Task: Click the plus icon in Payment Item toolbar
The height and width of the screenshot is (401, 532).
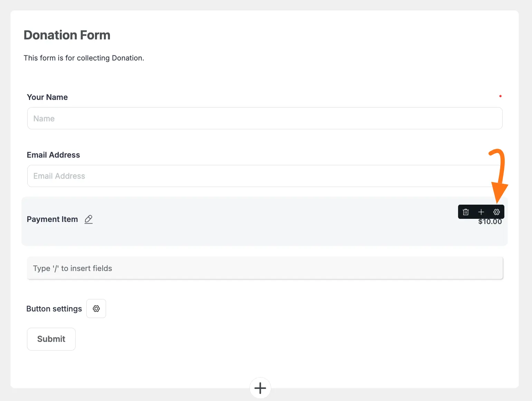Action: click(481, 212)
